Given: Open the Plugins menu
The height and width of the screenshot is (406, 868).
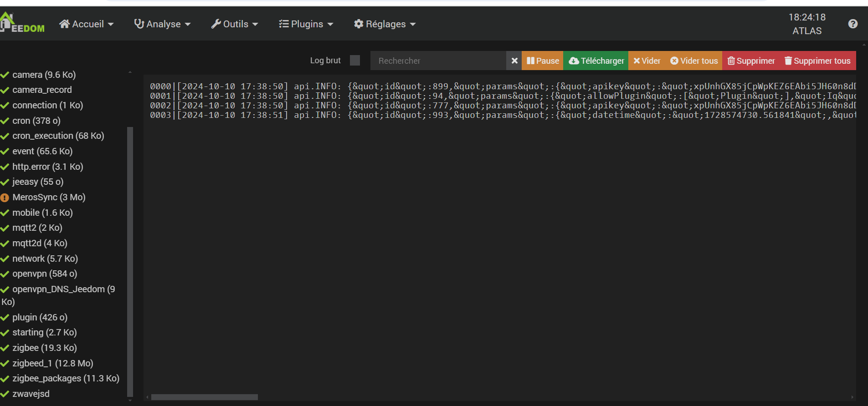Looking at the screenshot, I should click(x=306, y=24).
